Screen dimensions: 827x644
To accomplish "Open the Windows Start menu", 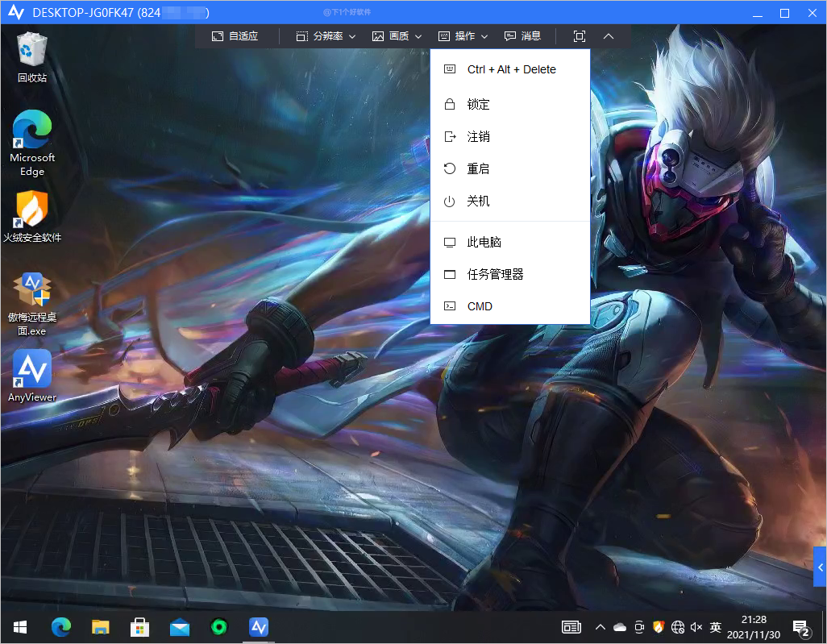I will (20, 627).
